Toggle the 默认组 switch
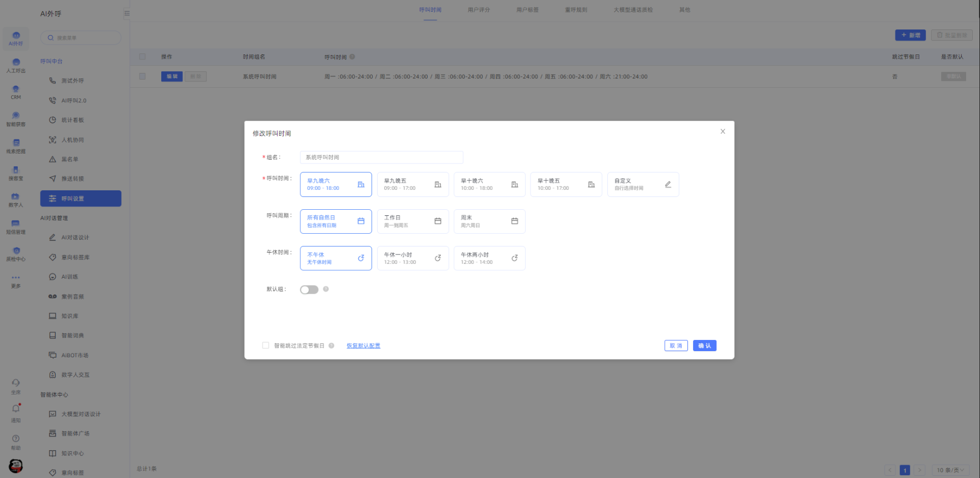980x478 pixels. pos(309,290)
